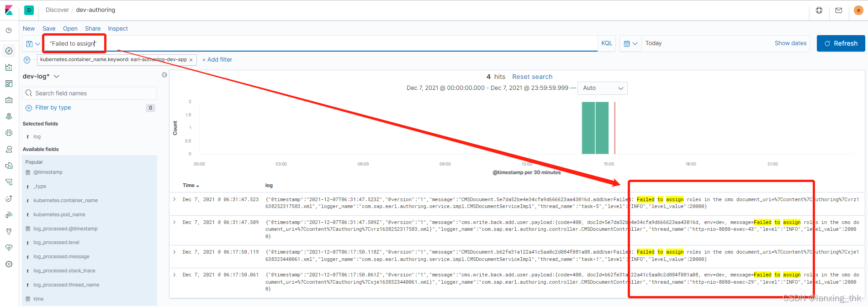
Task: Toggle Filter by type options
Action: (x=53, y=108)
